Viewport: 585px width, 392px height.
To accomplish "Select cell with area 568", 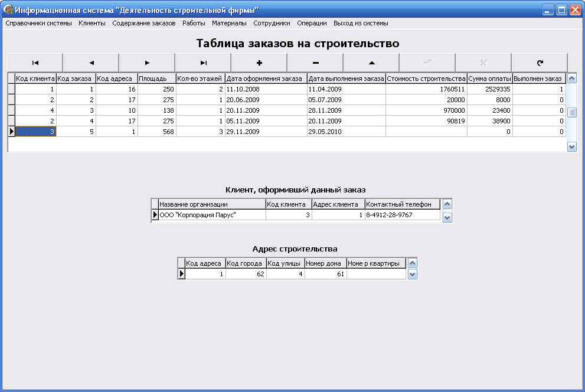I will click(156, 132).
